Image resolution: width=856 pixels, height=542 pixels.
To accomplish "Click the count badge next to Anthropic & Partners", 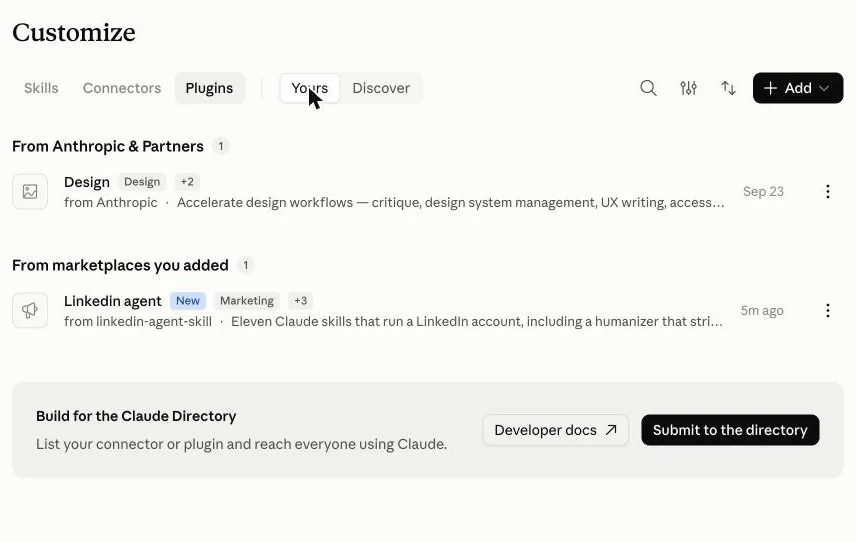I will tap(221, 146).
